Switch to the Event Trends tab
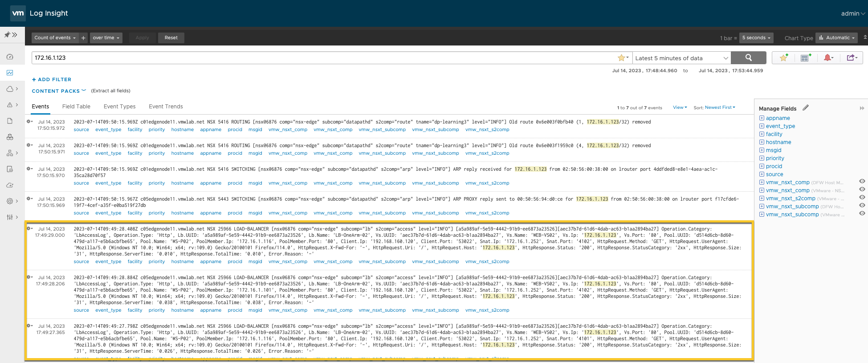The image size is (868, 363). tap(166, 107)
